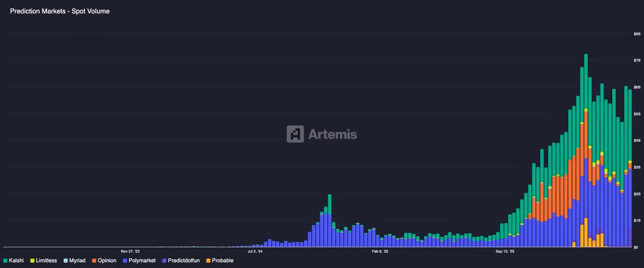This screenshot has height=268, width=644.
Task: Click the $1B y-axis label
Action: tap(637, 220)
